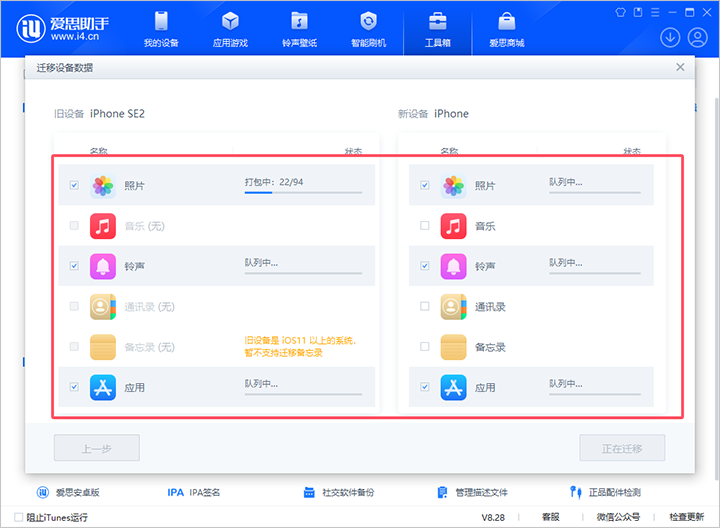This screenshot has width=720, height=528.
Task: Click the Contacts icon under new device
Action: 454,306
